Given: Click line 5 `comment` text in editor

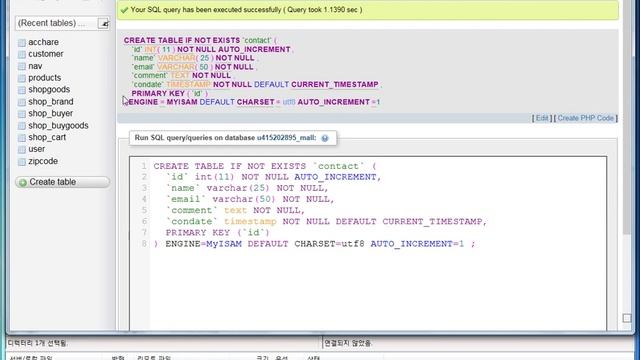Looking at the screenshot, I should [206, 211].
